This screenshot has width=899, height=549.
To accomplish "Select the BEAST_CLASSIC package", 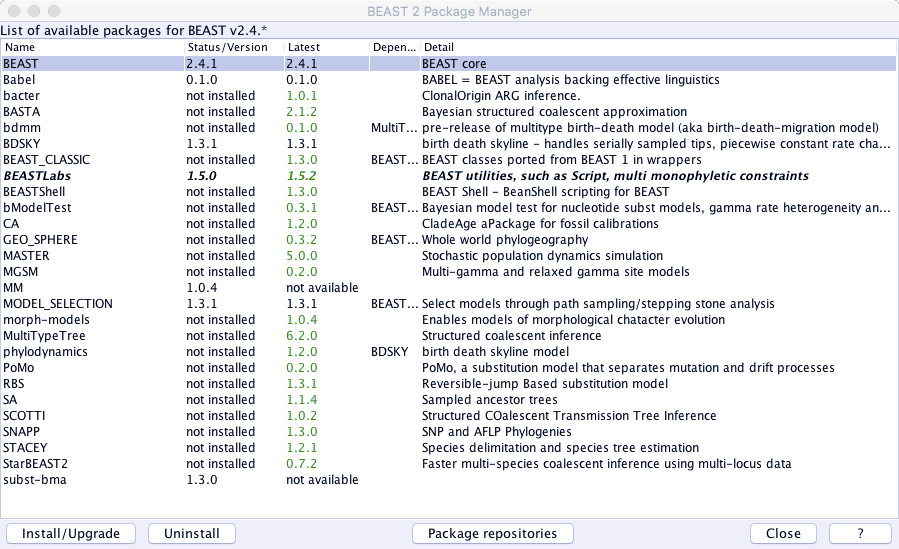I will pyautogui.click(x=449, y=160).
